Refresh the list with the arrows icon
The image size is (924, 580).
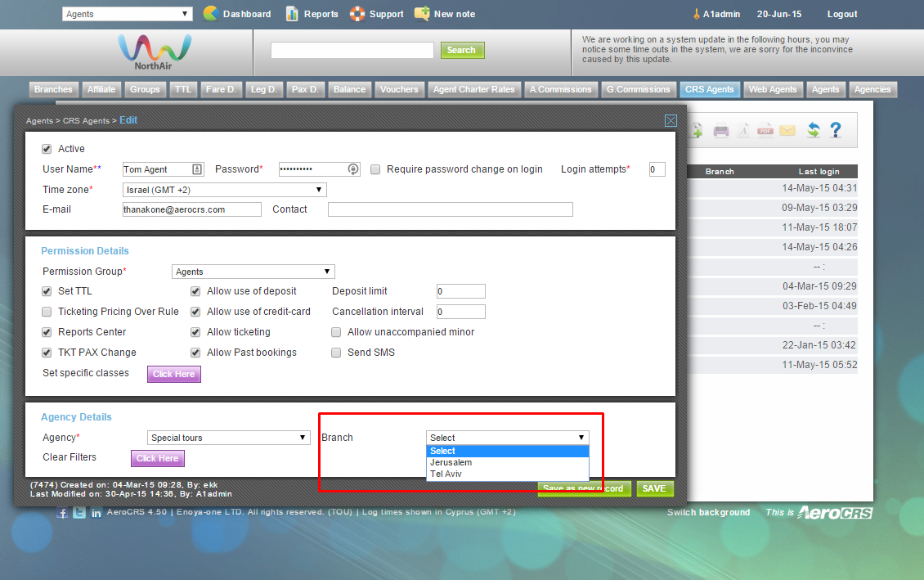coord(814,130)
